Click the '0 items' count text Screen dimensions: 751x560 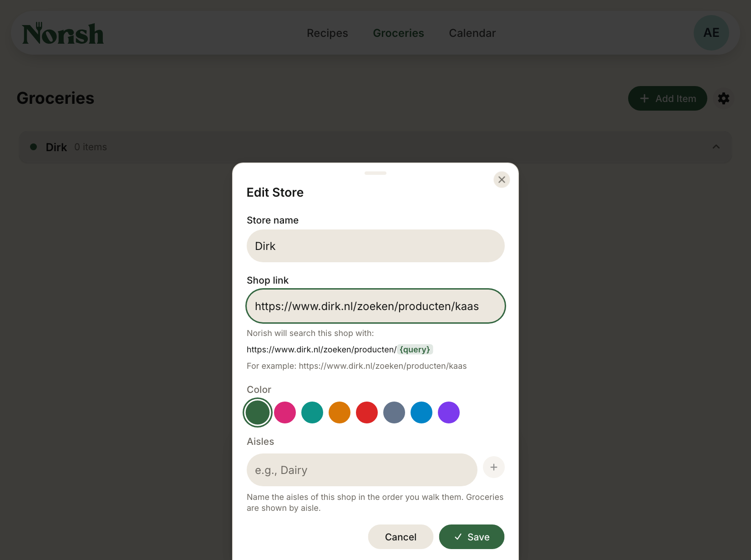tap(91, 147)
